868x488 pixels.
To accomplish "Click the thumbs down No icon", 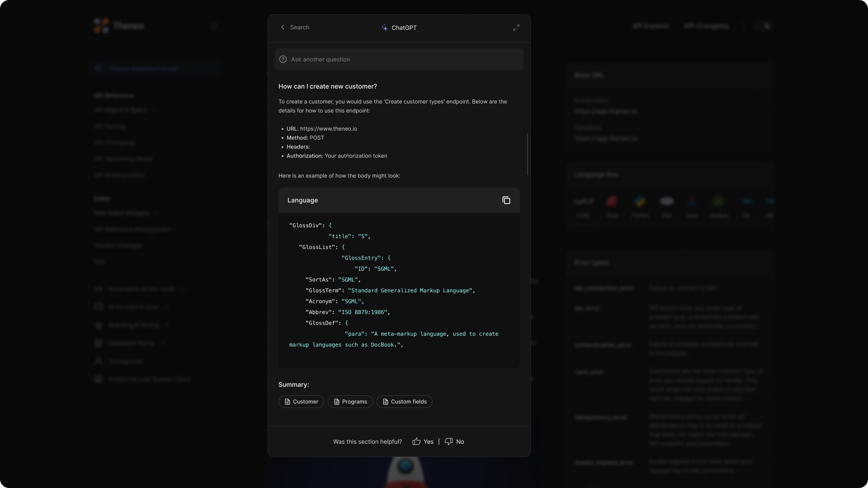I will 448,441.
